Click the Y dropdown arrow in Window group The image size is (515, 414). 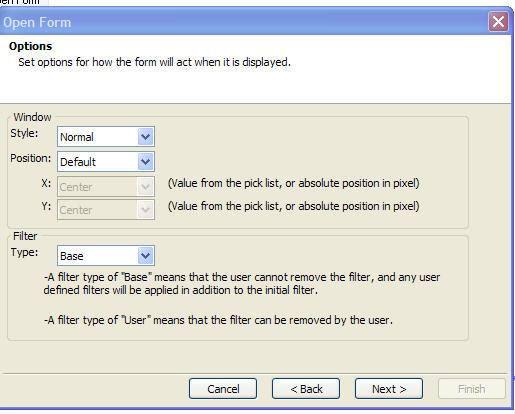coord(146,210)
